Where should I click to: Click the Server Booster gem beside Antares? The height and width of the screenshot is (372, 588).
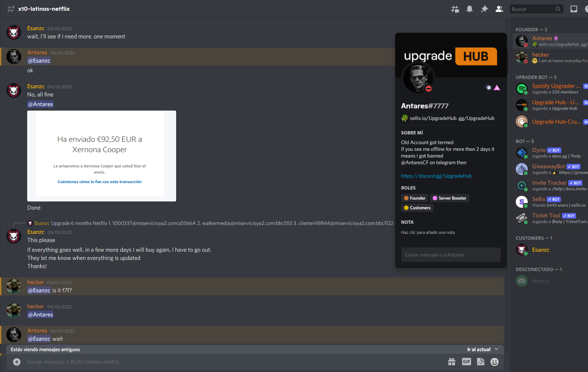click(x=556, y=38)
